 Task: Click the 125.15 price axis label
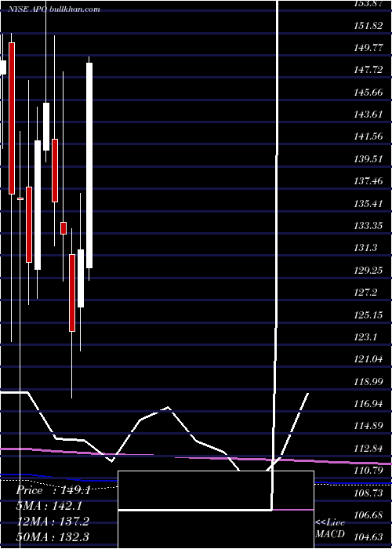368,315
